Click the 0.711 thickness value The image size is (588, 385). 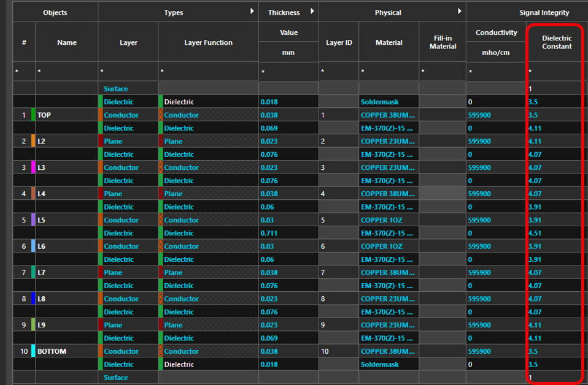[x=269, y=233]
